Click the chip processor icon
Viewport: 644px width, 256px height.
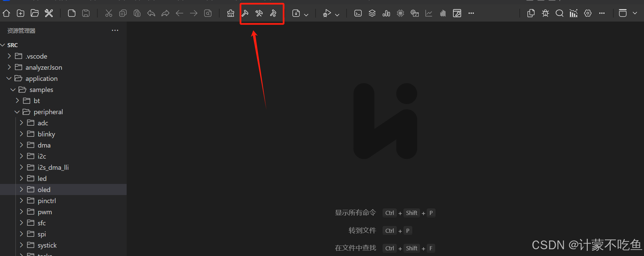pyautogui.click(x=400, y=13)
